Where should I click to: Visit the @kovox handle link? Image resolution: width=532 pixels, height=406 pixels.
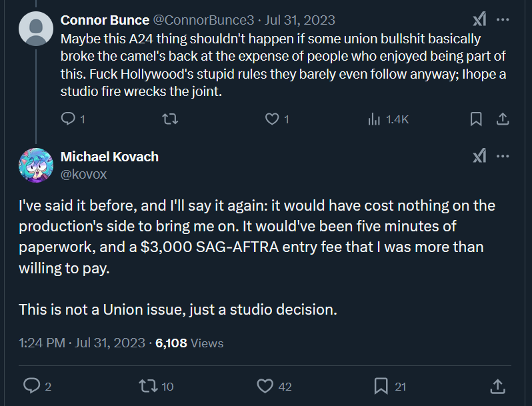coord(83,175)
